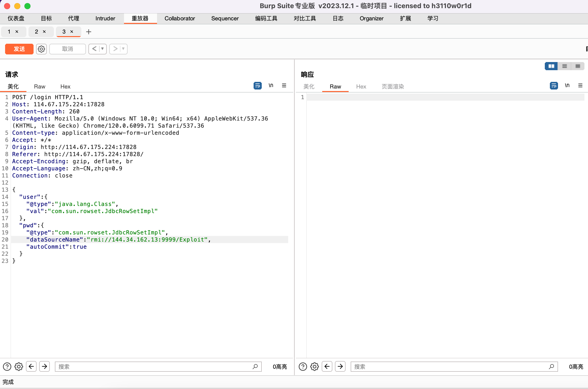
Task: Toggle \n character display for the request
Action: tap(271, 85)
